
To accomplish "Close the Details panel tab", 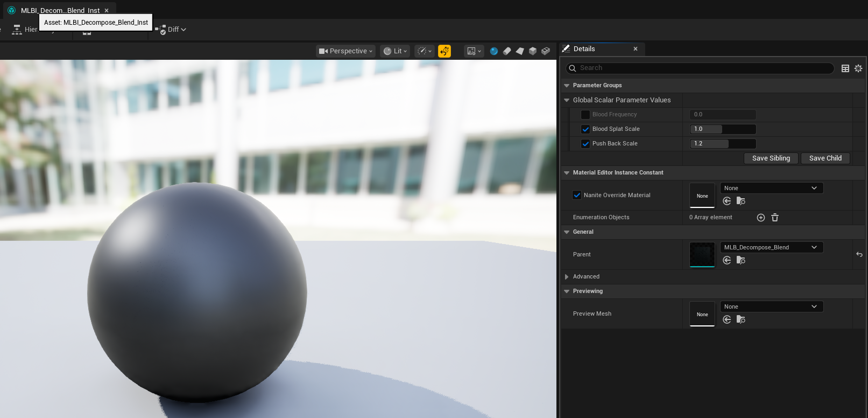I will (636, 49).
